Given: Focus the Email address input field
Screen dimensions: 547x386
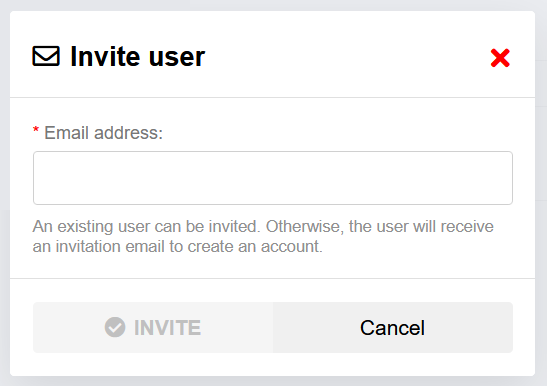Looking at the screenshot, I should 273,178.
